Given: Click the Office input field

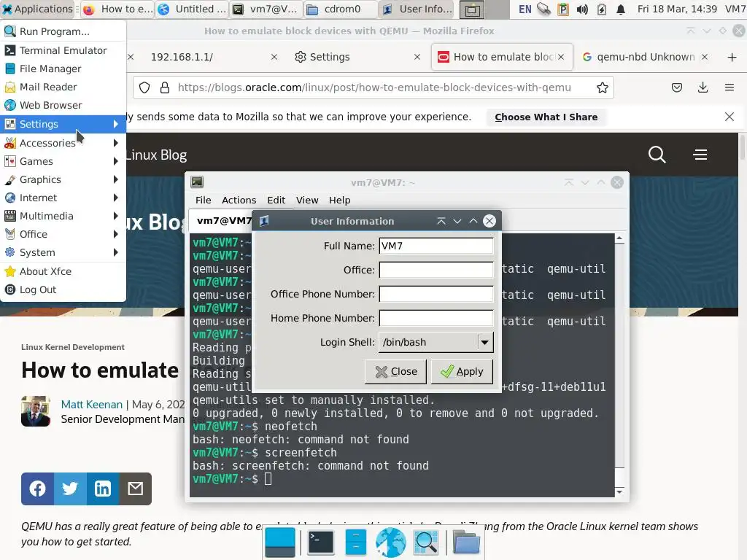Looking at the screenshot, I should pos(436,270).
